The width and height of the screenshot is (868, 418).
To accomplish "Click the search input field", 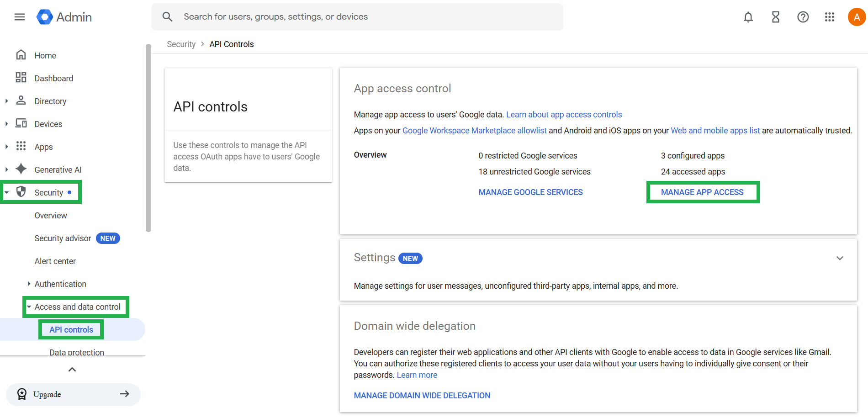I will click(x=357, y=17).
